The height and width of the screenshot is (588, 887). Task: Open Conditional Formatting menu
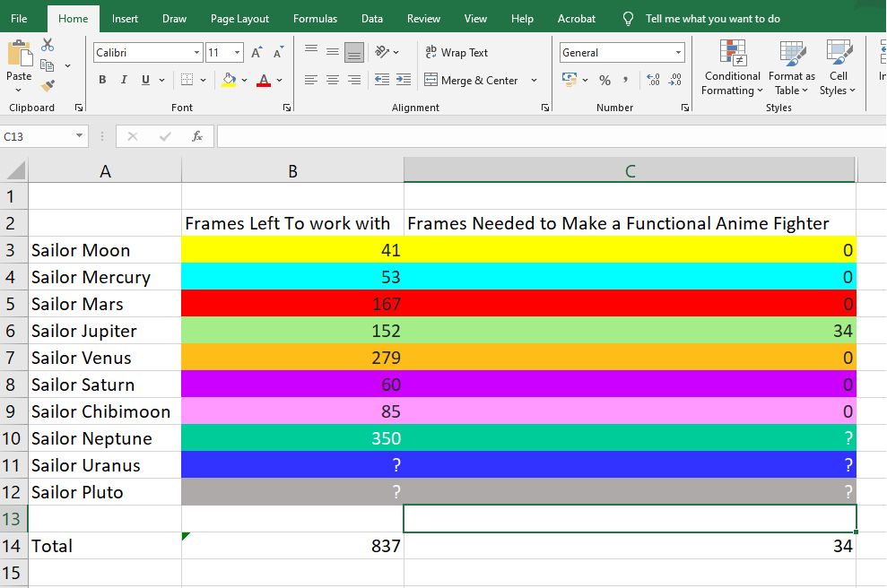click(732, 68)
